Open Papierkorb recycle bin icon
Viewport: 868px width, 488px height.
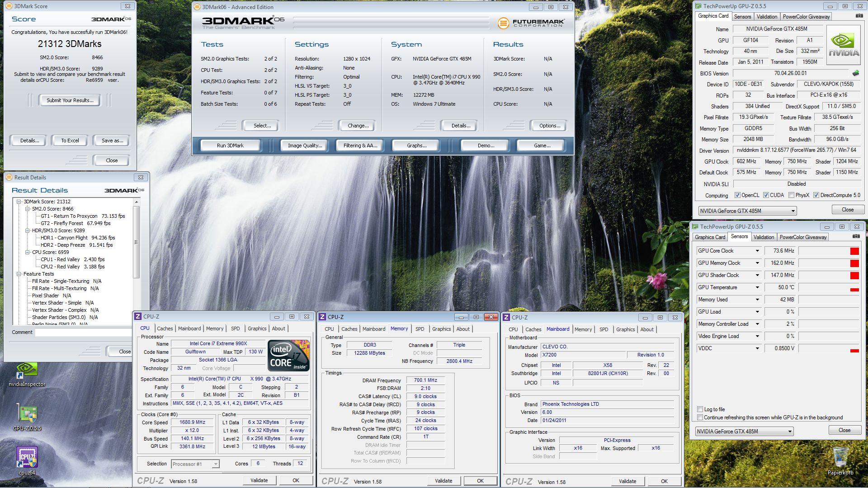(840, 461)
